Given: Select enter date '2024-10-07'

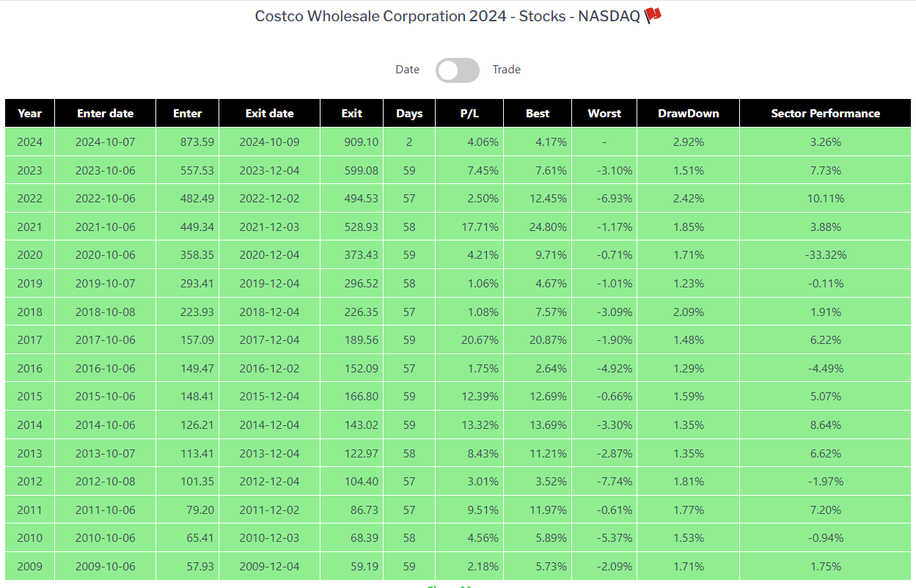Looking at the screenshot, I should tap(106, 142).
